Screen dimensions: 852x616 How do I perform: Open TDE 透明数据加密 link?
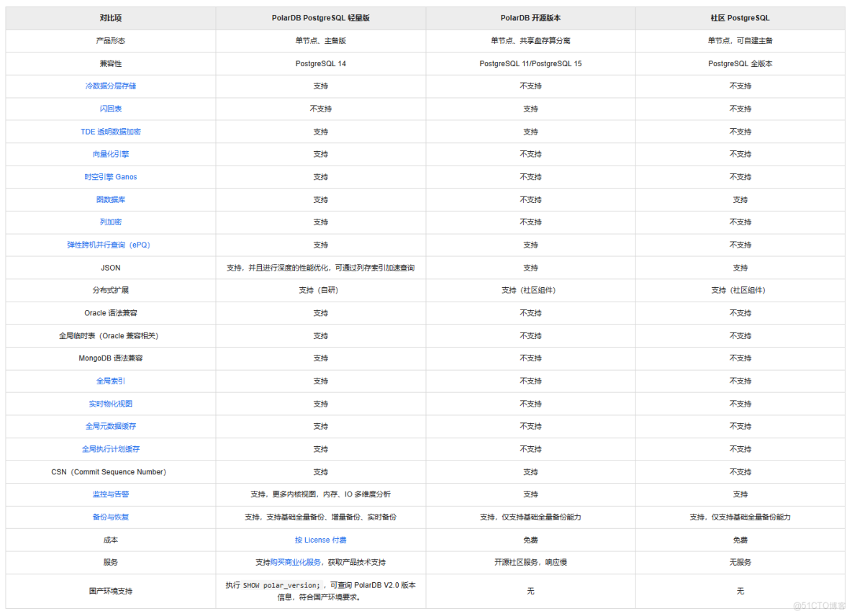click(x=110, y=132)
